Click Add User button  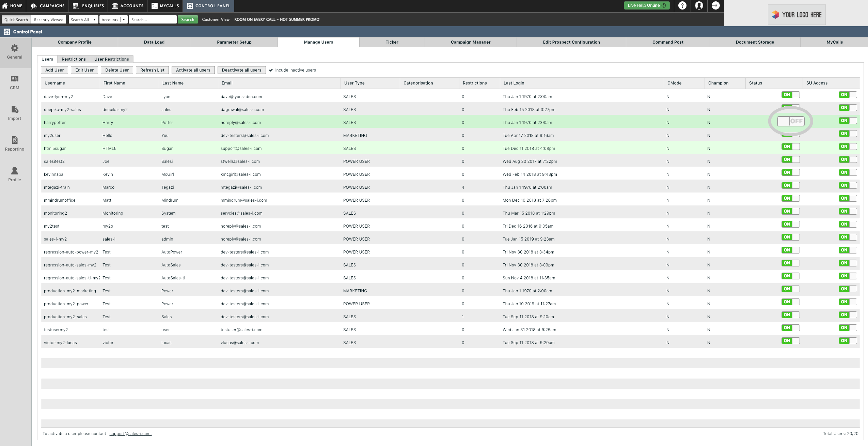(53, 70)
